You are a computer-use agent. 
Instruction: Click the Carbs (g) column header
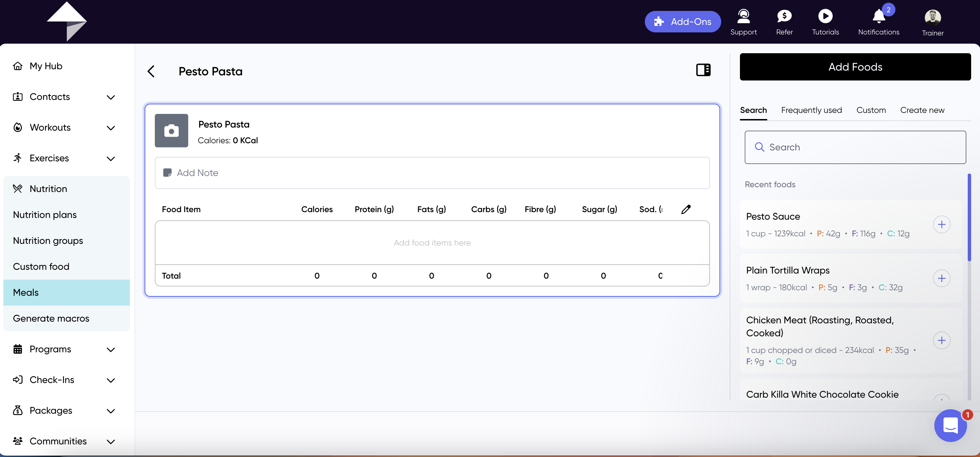point(489,209)
